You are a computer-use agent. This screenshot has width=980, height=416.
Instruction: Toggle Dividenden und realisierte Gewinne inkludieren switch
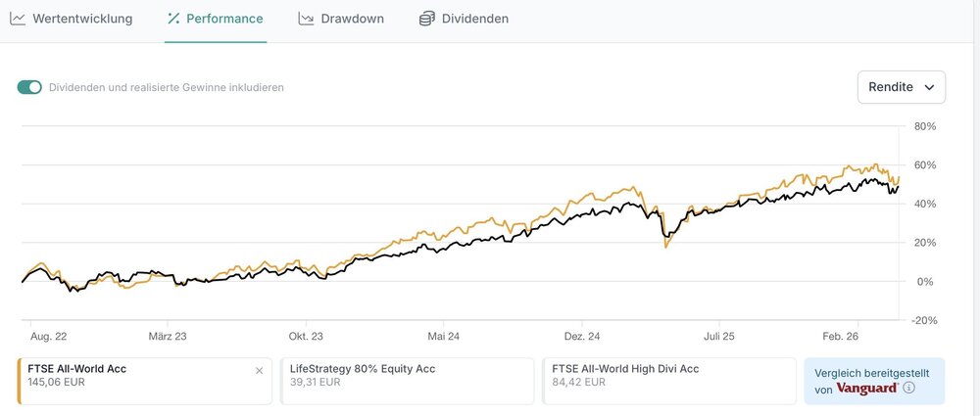(x=29, y=87)
